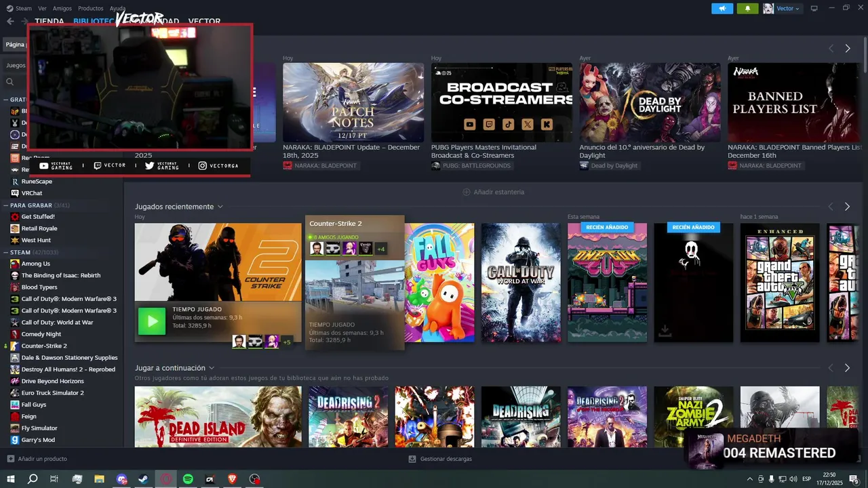Click the Añadir un producto button
Viewport: 868px width, 488px height.
37,459
